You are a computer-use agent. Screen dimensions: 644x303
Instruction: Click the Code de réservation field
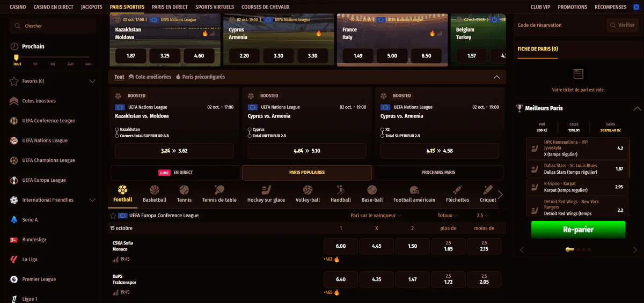[x=560, y=25]
